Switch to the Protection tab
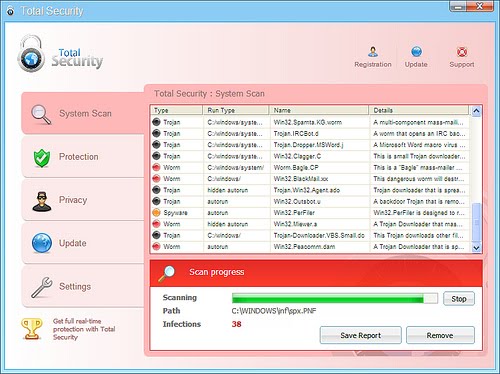This screenshot has width=500, height=374. pyautogui.click(x=83, y=157)
